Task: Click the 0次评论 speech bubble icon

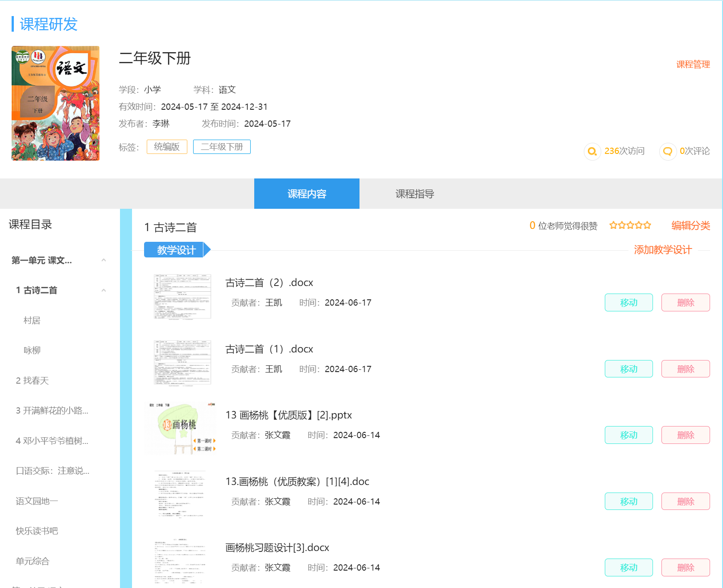Action: pos(668,151)
